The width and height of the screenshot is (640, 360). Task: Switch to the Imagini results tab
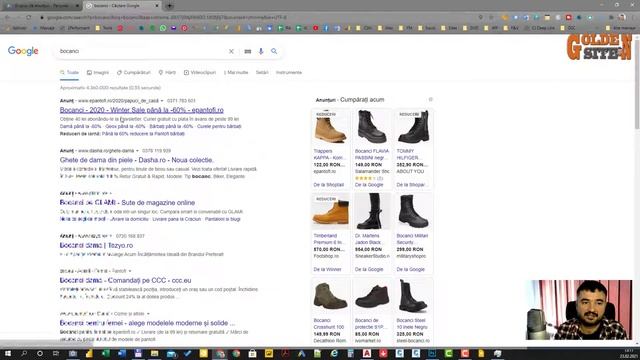[98, 73]
